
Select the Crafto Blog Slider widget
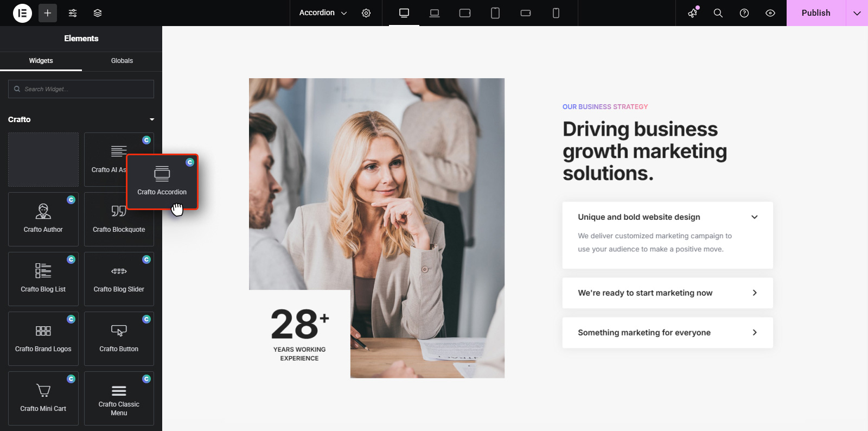pyautogui.click(x=119, y=279)
